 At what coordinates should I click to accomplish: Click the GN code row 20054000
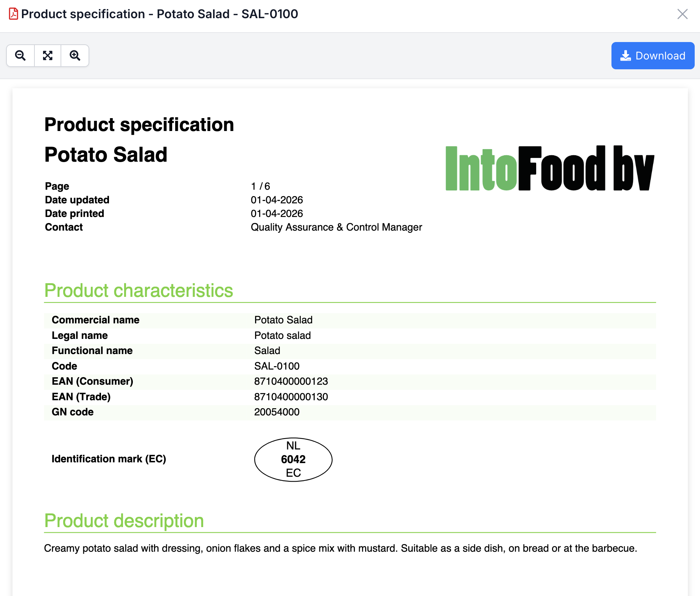point(277,412)
